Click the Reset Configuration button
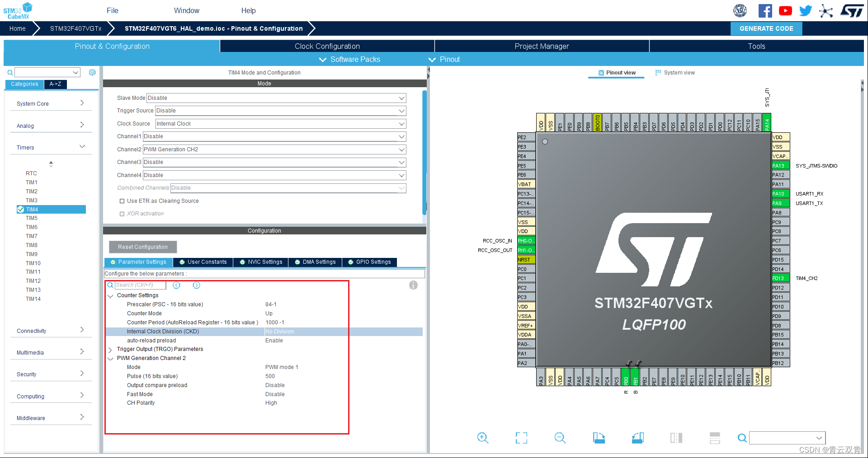 pyautogui.click(x=143, y=247)
